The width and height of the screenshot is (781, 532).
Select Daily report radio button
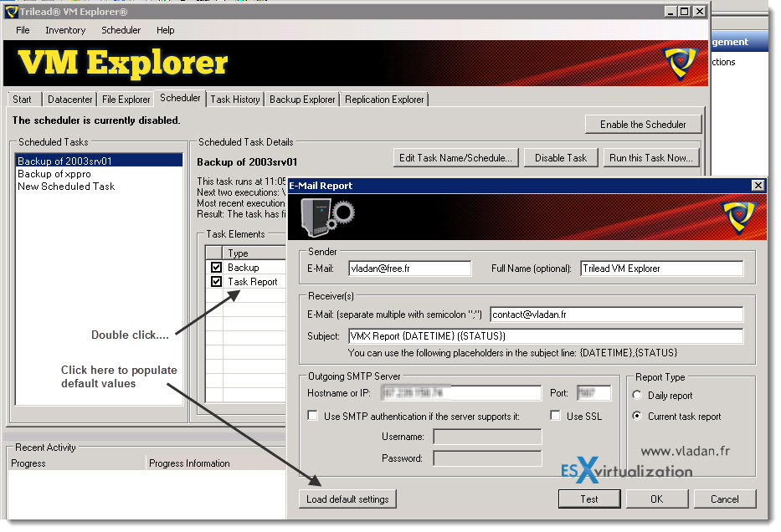(636, 395)
